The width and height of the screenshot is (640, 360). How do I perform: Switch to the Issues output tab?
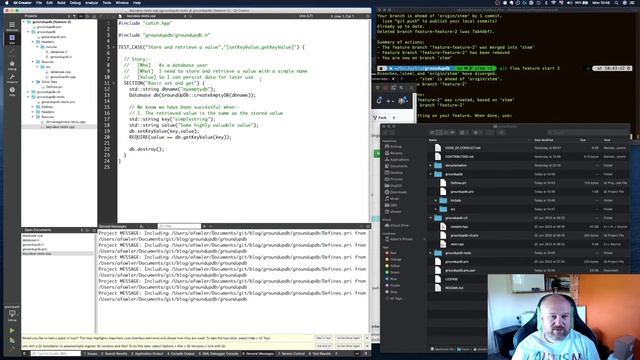tap(90, 353)
